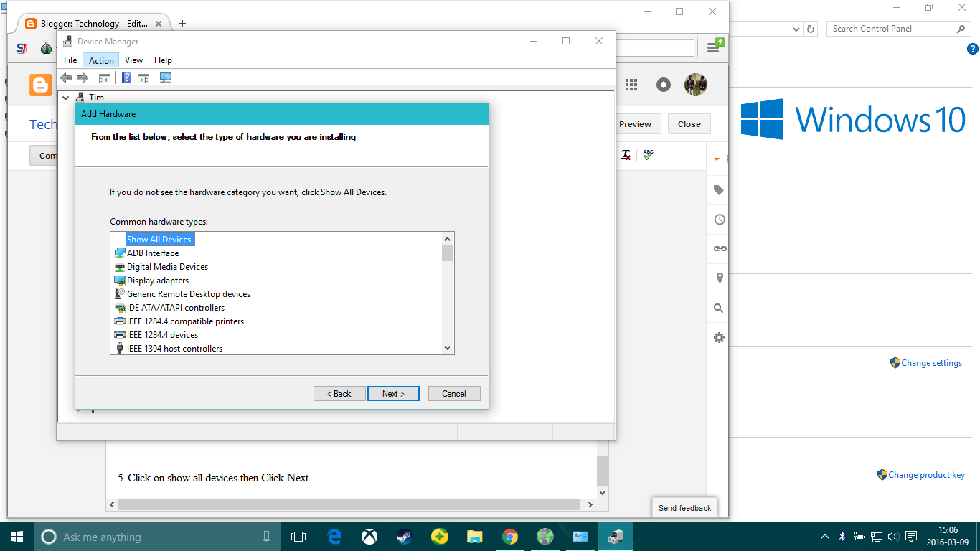980x551 pixels.
Task: Switch to the Blogger Technology browser tab
Action: 93,23
